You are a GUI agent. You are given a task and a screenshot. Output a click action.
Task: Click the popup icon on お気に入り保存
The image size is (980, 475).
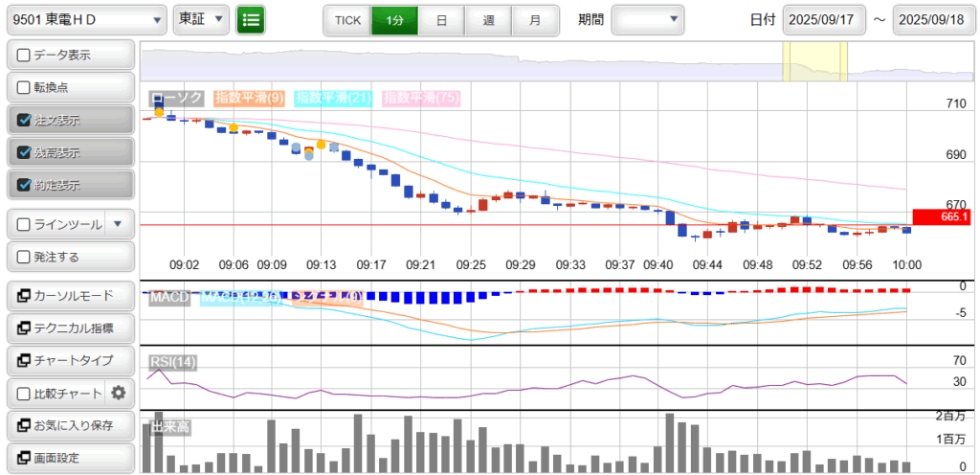click(x=24, y=425)
